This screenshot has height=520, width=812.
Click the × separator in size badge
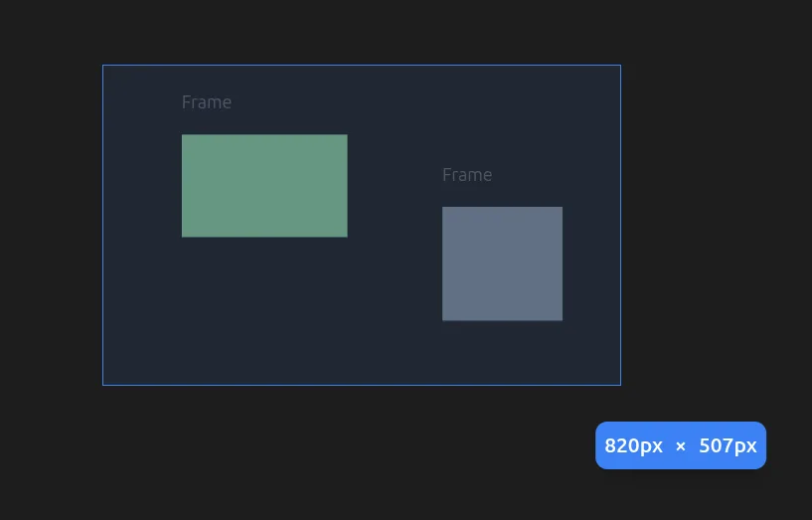[681, 446]
